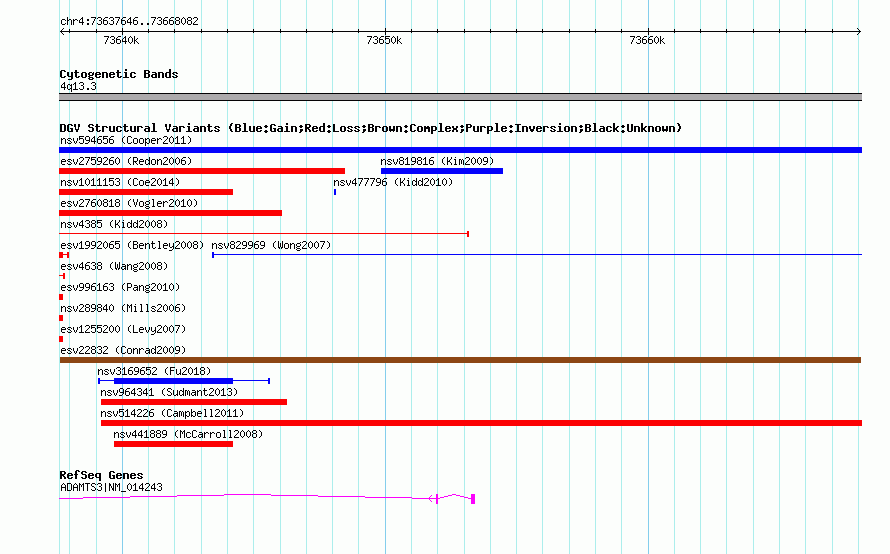
Task: Open the nsv964341 (Sudmant2013) label
Action: [x=169, y=392]
